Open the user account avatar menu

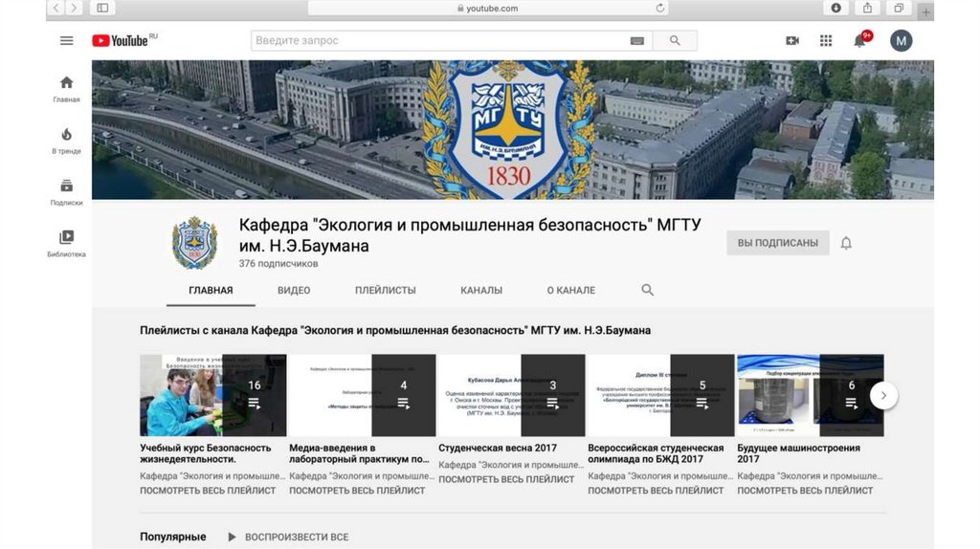pos(901,40)
